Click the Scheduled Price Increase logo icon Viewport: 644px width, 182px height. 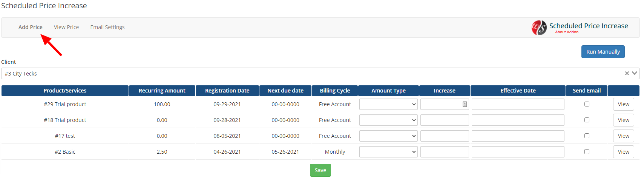pos(539,28)
